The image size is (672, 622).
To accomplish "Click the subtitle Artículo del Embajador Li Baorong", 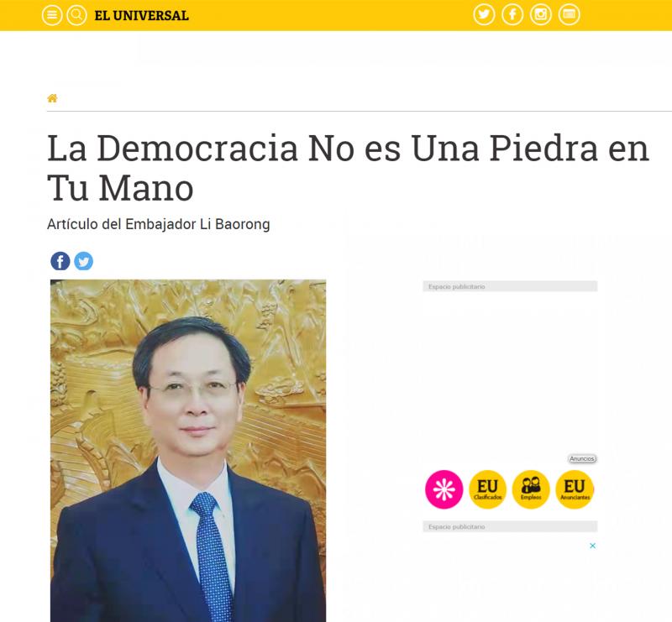I will (159, 224).
